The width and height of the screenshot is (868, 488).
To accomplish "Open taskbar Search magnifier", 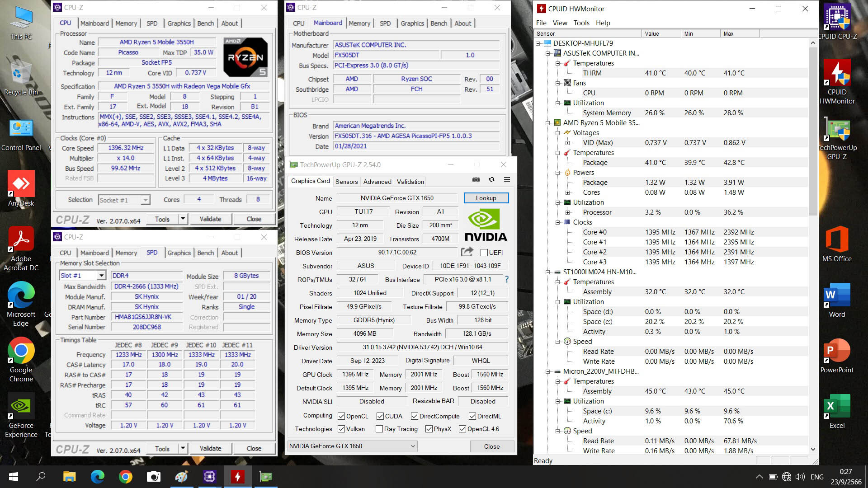I will [41, 477].
